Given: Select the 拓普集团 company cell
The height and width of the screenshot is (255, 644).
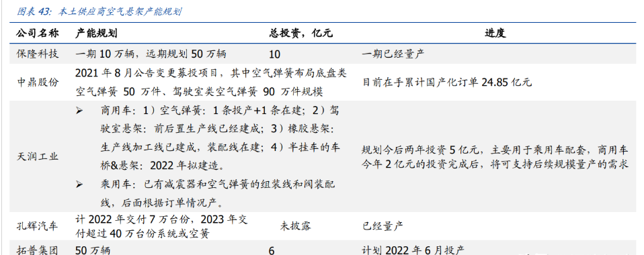Looking at the screenshot, I should click(x=38, y=250).
